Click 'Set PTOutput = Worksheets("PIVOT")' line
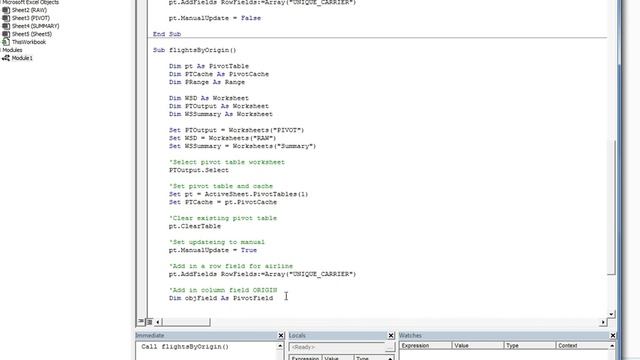This screenshot has width=640, height=360. (237, 130)
